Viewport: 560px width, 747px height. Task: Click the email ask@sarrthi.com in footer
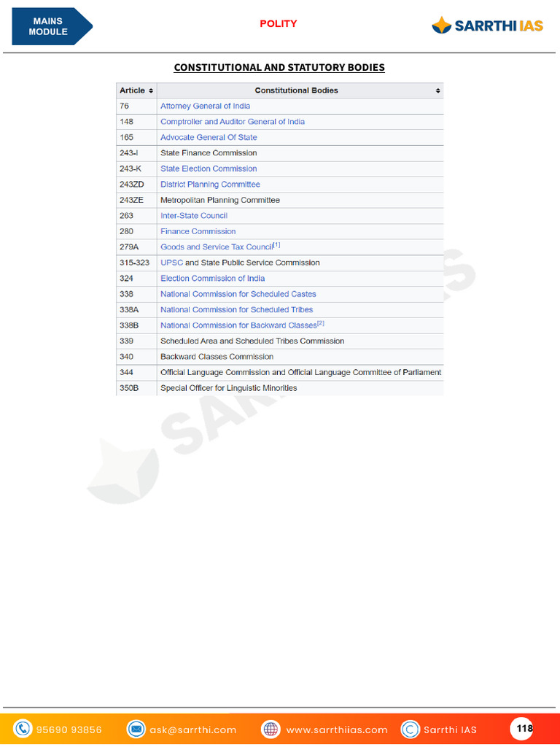pos(192,729)
